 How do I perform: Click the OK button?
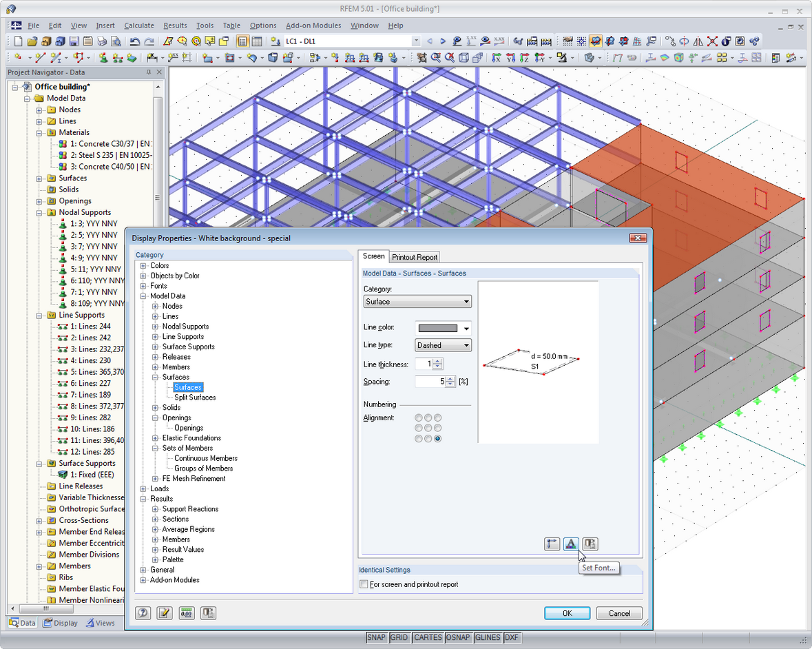pos(567,613)
